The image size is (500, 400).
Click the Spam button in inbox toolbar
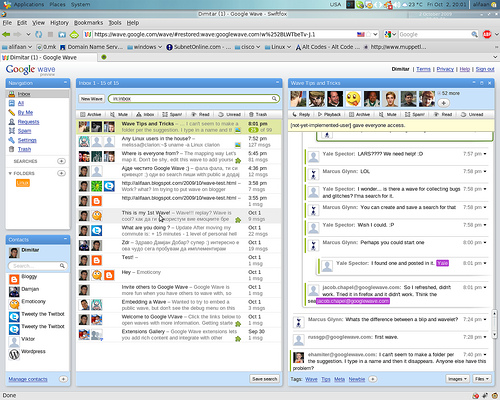pyautogui.click(x=172, y=114)
